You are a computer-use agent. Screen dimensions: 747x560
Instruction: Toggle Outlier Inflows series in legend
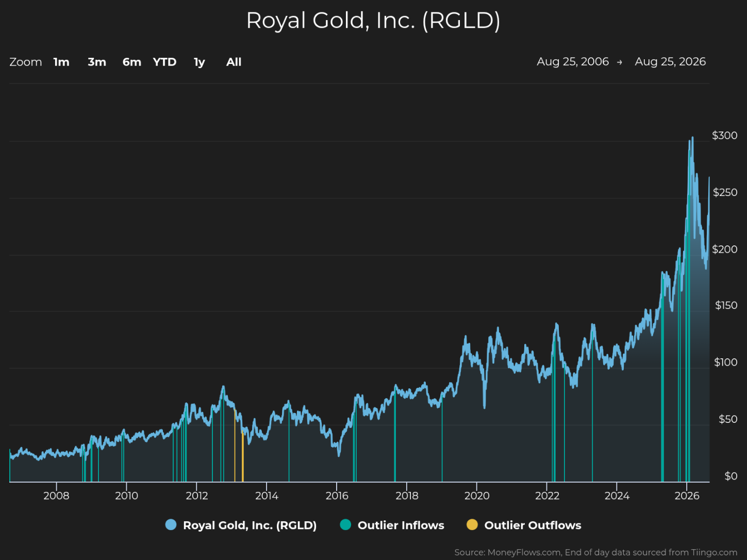[x=392, y=525]
